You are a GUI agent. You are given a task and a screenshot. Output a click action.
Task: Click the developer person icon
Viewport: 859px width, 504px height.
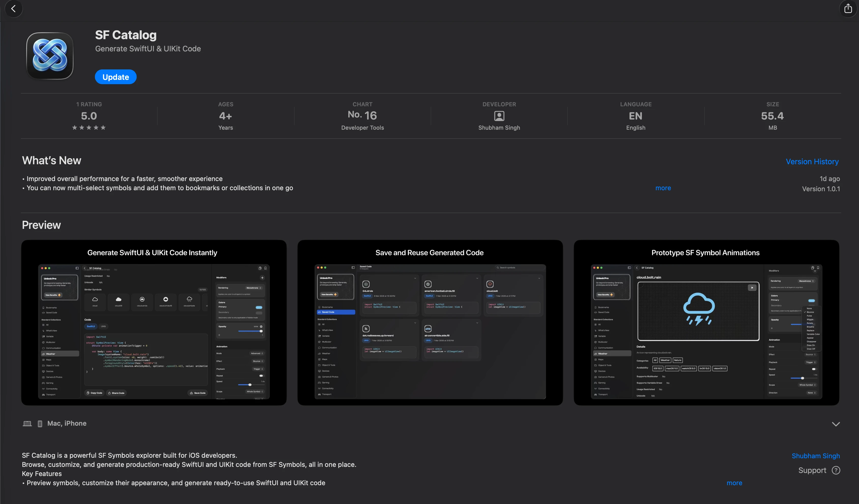coord(499,116)
